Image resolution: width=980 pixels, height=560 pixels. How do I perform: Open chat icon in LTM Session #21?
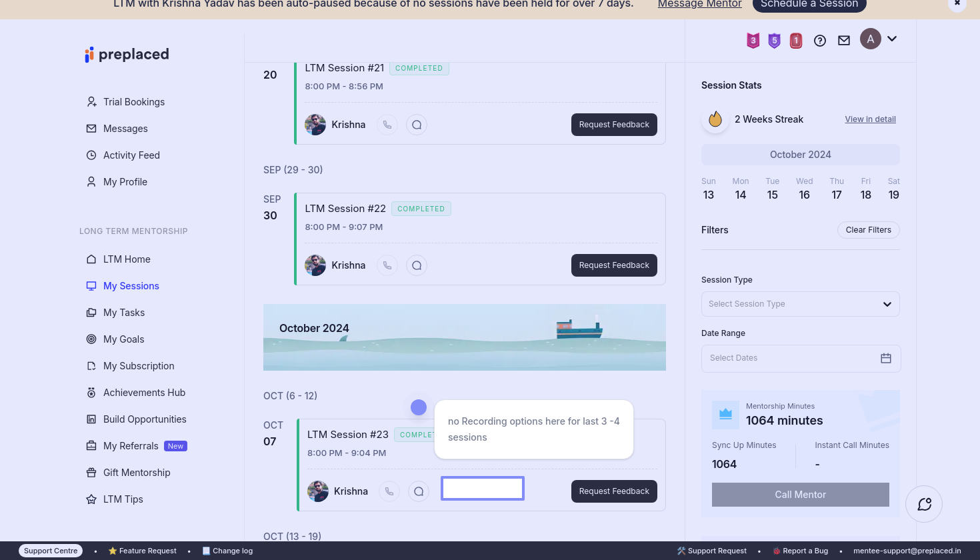417,125
